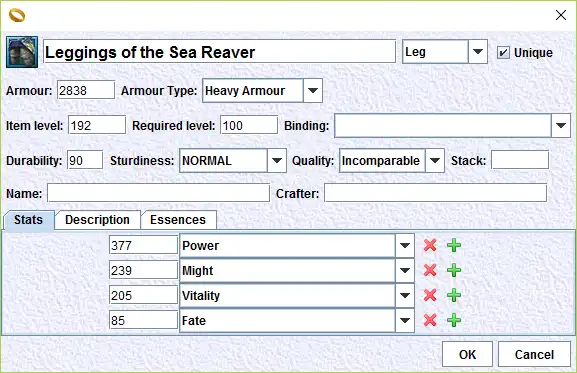Viewport: 577px width, 373px height.
Task: Click the item icon thumbnail
Action: point(22,52)
